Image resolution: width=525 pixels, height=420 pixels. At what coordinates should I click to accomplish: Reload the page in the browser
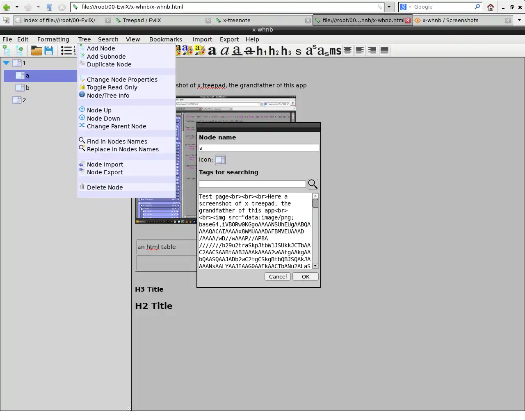[49, 7]
